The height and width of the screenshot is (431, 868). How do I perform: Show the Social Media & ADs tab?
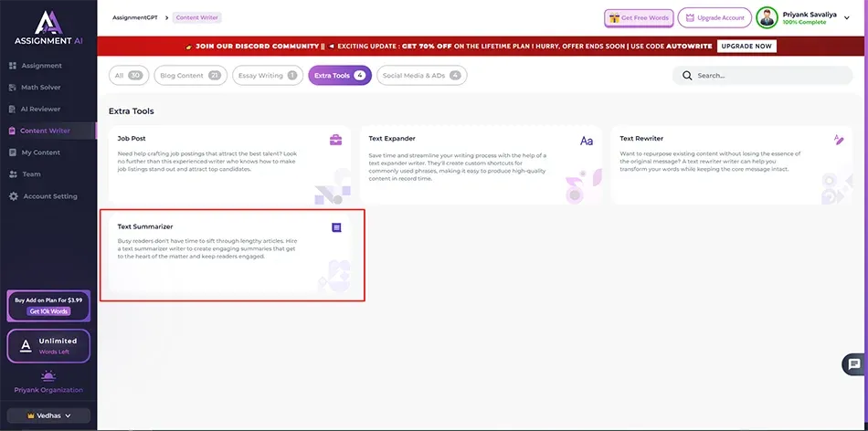(421, 76)
